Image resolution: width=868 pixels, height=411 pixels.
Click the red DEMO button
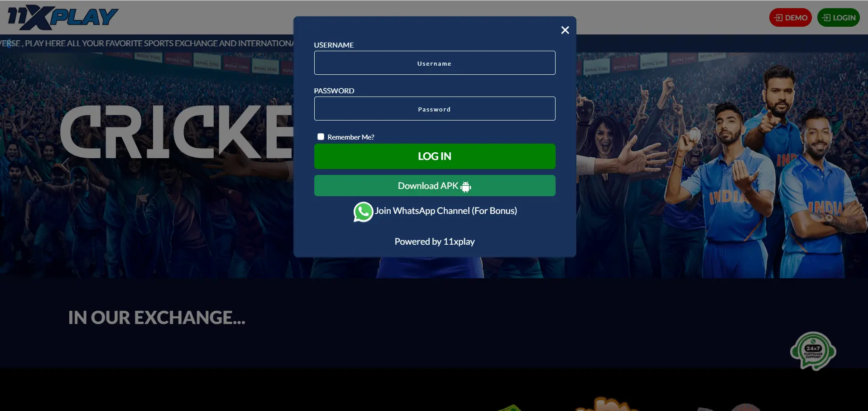(x=790, y=18)
